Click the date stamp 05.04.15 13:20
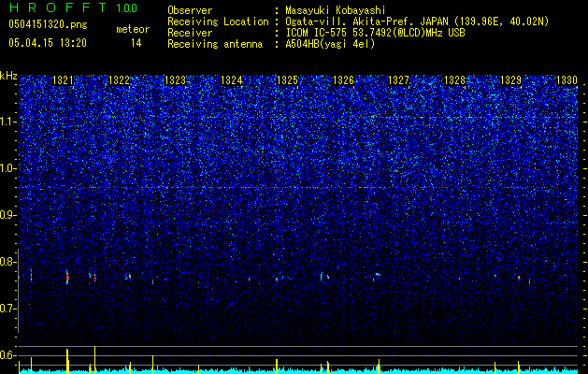Viewport: 588px width, 374px height. 48,43
